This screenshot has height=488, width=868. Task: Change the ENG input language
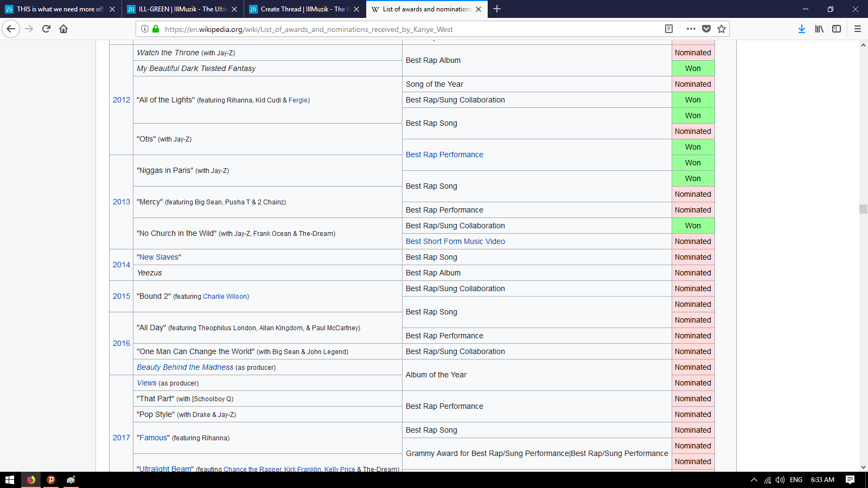(796, 480)
